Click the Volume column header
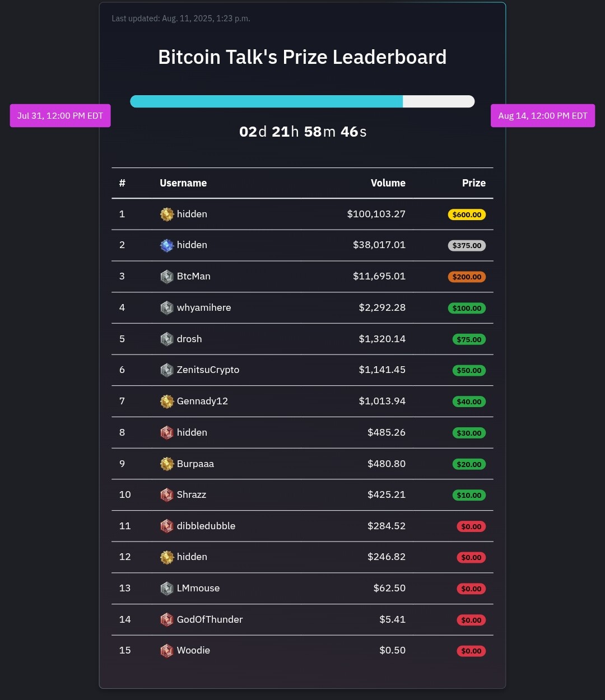The height and width of the screenshot is (700, 605). tap(388, 183)
